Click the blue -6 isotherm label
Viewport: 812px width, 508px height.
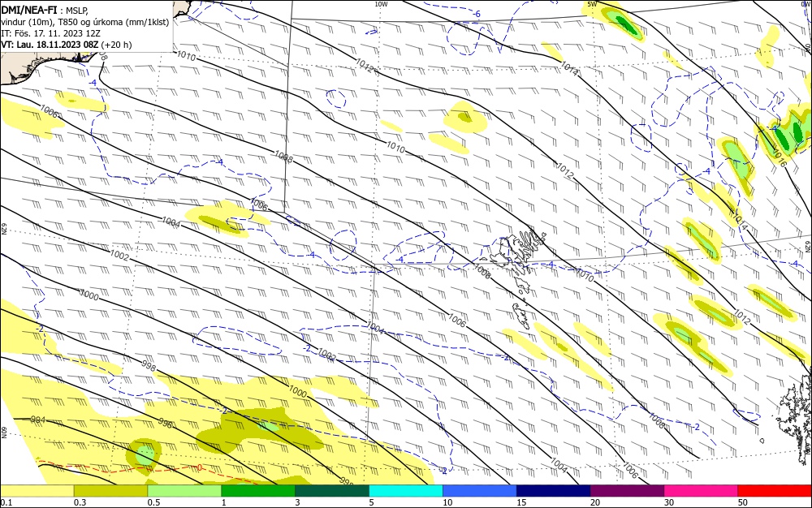coord(477,14)
